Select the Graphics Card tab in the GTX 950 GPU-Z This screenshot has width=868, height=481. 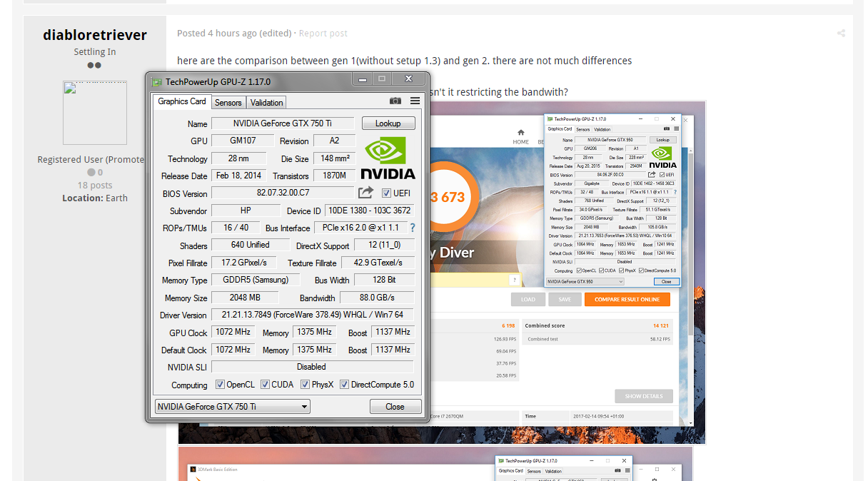[x=560, y=129]
